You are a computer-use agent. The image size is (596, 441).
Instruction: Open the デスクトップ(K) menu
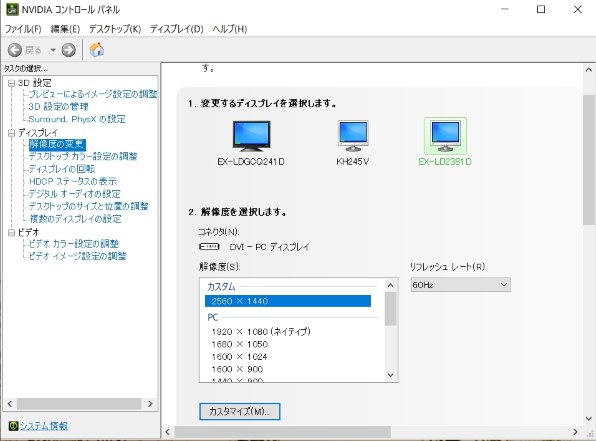tap(115, 29)
